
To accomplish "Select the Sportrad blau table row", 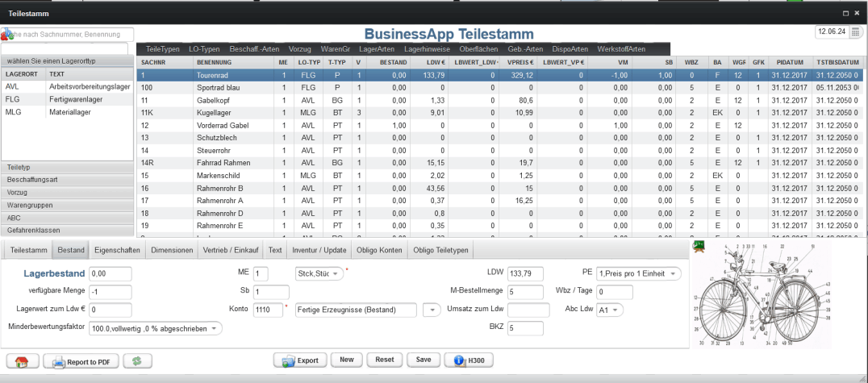I will tap(500, 87).
